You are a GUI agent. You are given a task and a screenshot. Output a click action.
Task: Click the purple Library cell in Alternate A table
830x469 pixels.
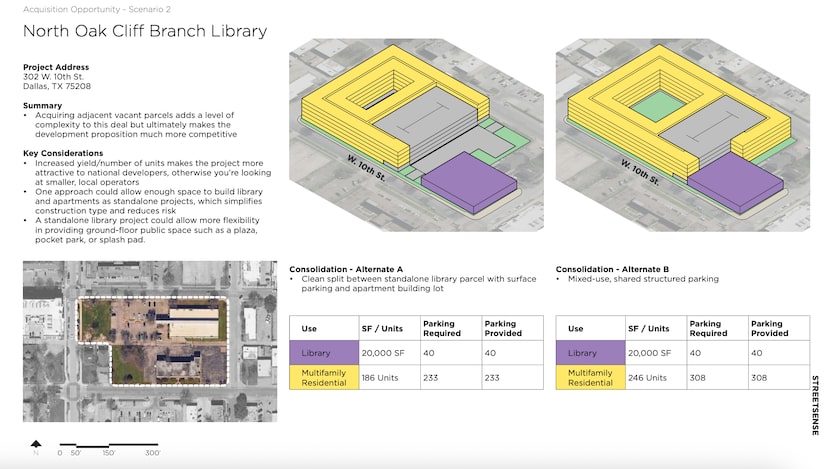[322, 352]
